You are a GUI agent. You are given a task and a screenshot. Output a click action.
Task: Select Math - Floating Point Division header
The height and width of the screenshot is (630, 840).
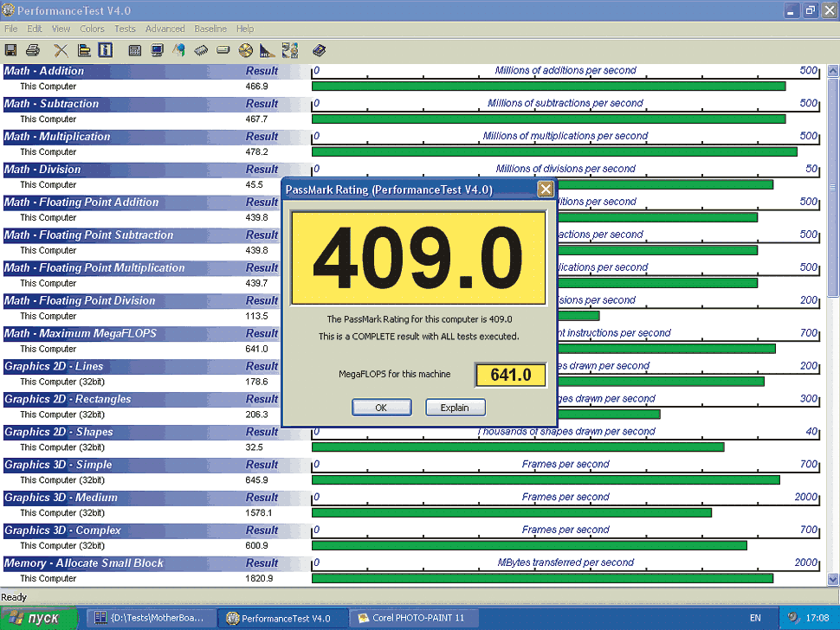coord(143,301)
